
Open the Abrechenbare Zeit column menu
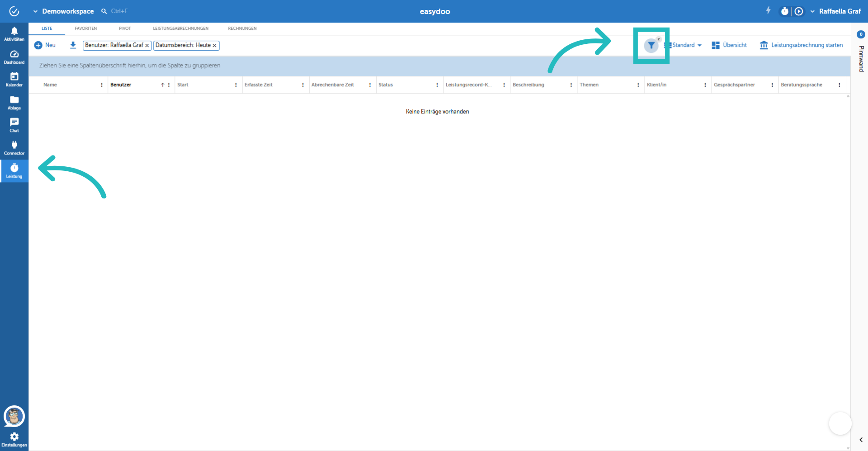click(x=370, y=85)
